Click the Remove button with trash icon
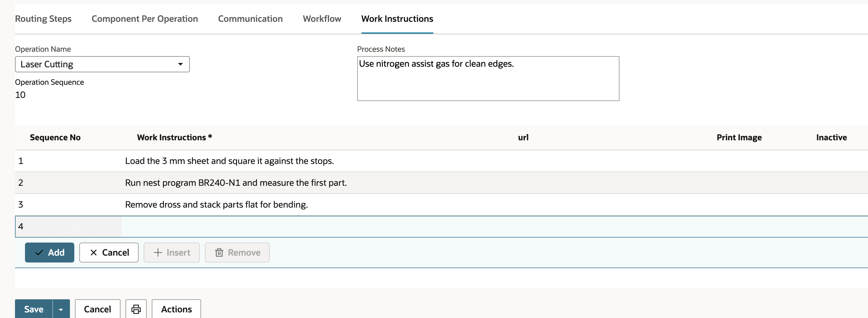 (x=237, y=253)
